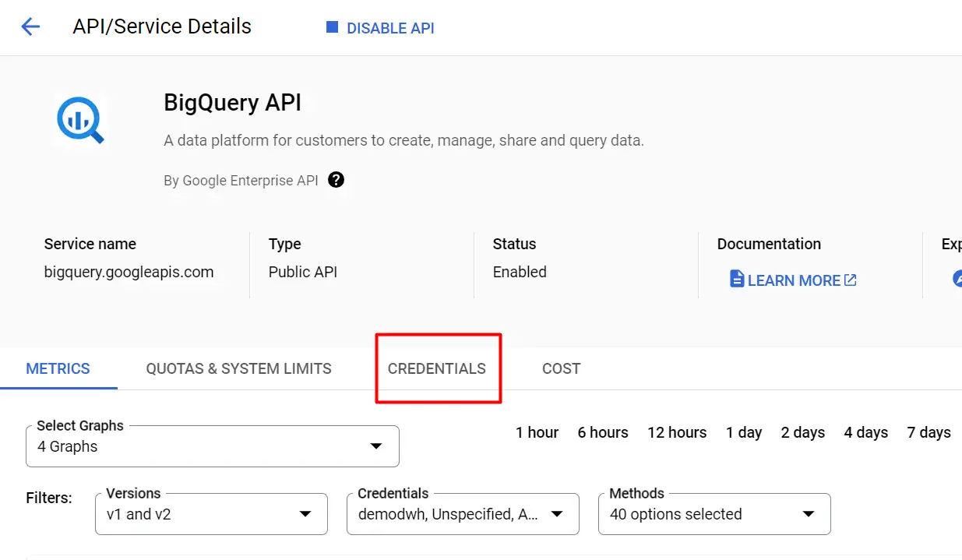Viewport: 962px width, 560px height.
Task: Open the Versions filter dropdown
Action: (x=211, y=514)
